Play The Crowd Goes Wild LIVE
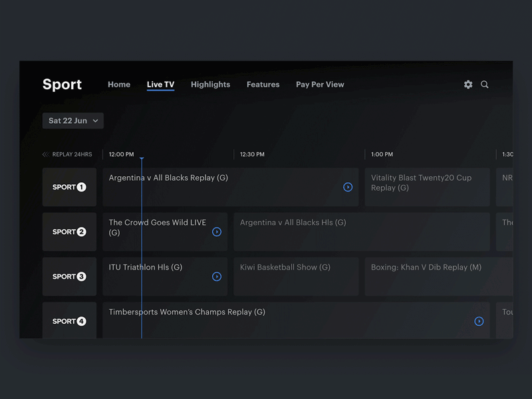The image size is (532, 399). pos(217,231)
